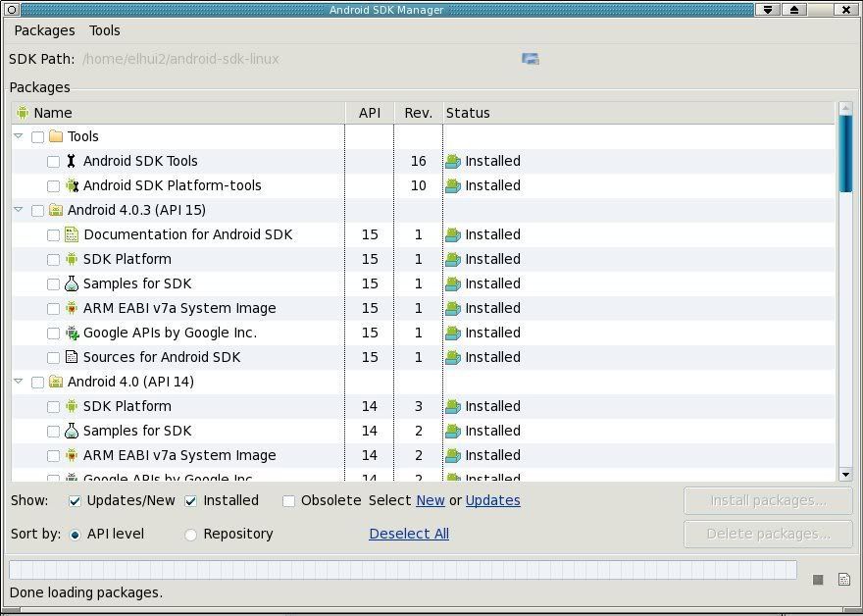This screenshot has height=616, width=863.
Task: Check the API 14 Samples for SDK checkbox
Action: 53,432
